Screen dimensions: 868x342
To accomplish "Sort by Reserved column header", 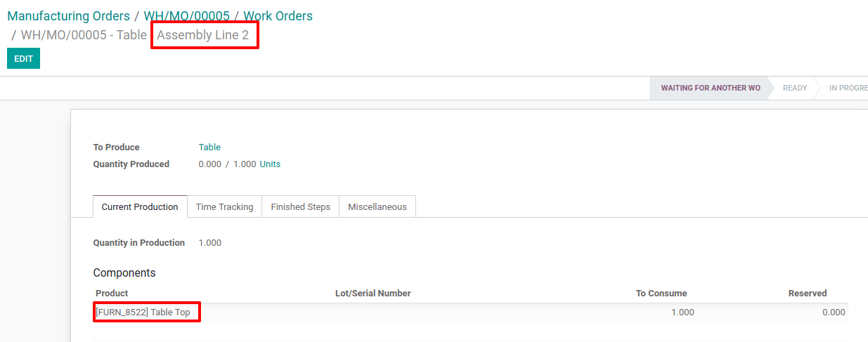I will coord(807,294).
